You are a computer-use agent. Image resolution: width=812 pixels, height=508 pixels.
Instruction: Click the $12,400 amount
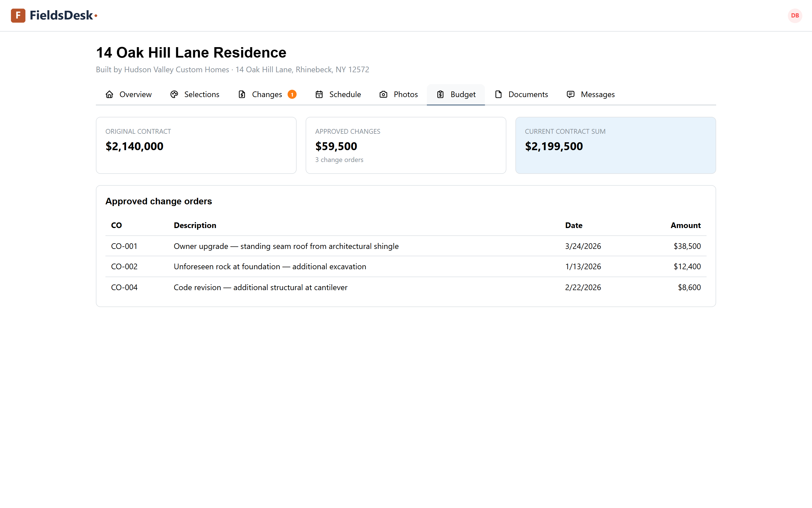[x=687, y=267]
